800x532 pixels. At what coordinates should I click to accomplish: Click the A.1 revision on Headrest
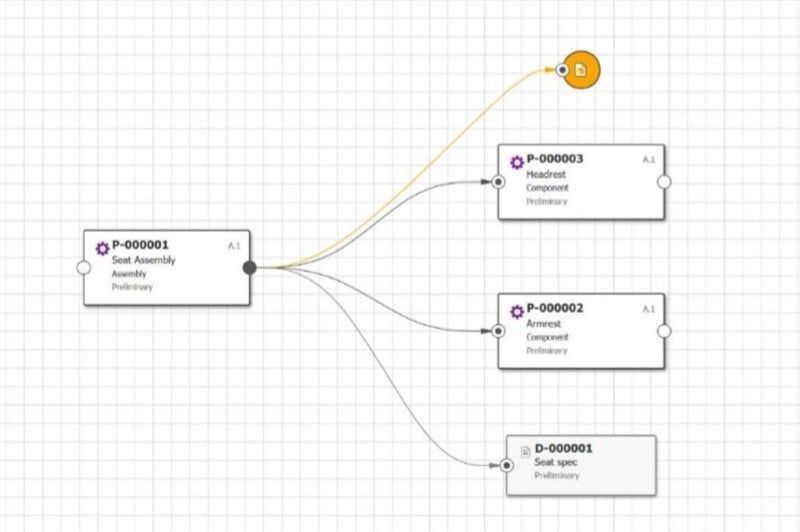click(648, 159)
